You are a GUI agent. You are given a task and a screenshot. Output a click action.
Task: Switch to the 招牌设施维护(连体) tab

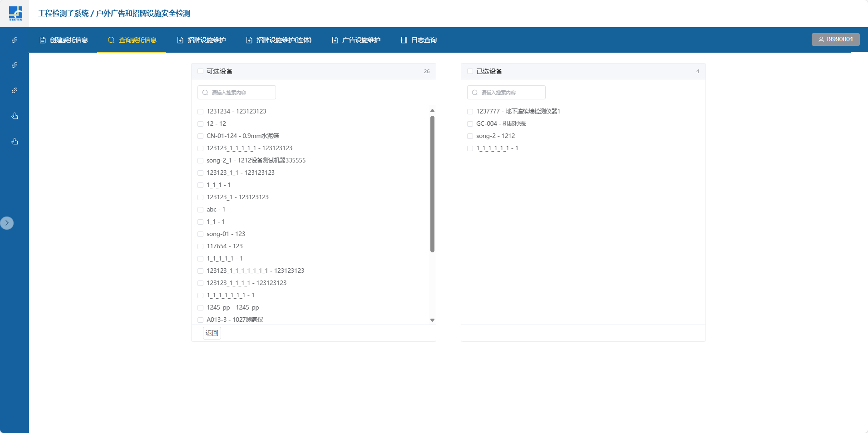279,40
